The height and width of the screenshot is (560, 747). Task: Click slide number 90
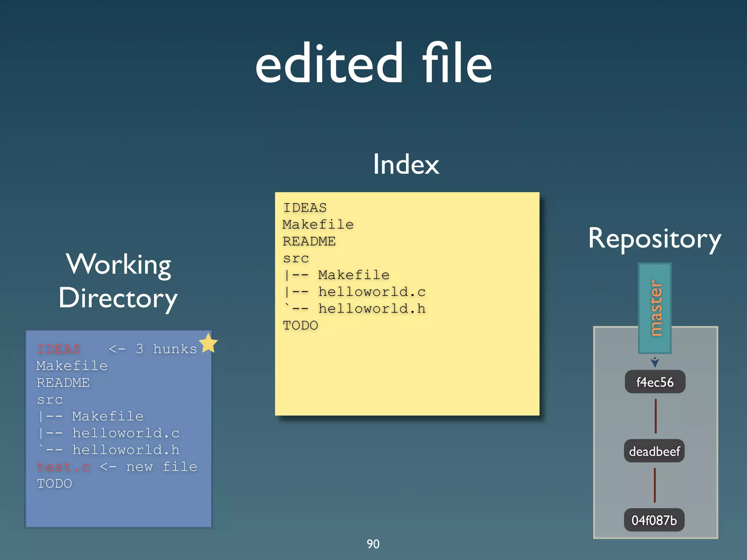(x=373, y=544)
